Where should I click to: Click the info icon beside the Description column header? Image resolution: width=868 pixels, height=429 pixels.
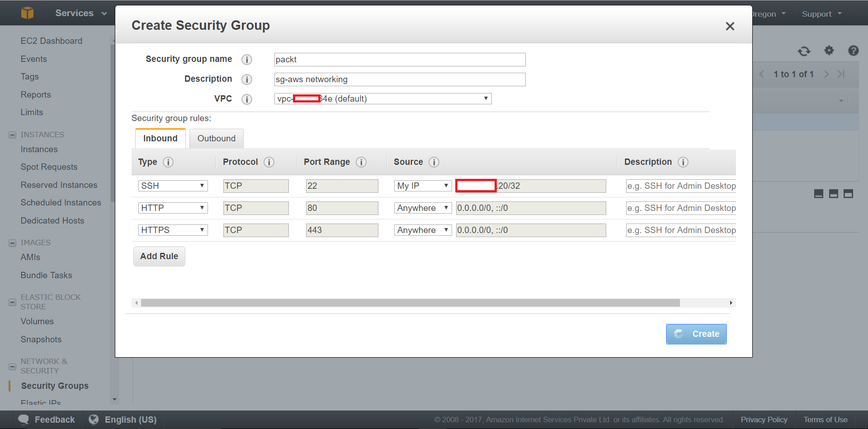[683, 162]
